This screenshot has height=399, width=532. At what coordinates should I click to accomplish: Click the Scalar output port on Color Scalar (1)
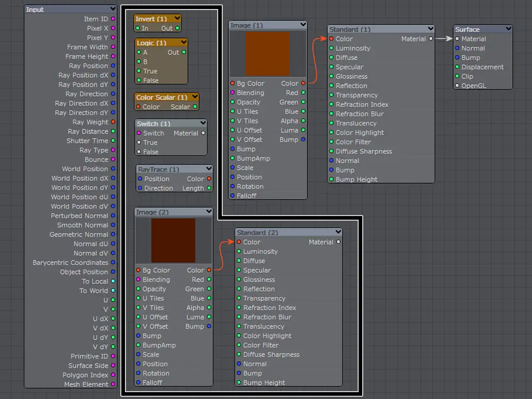point(195,107)
